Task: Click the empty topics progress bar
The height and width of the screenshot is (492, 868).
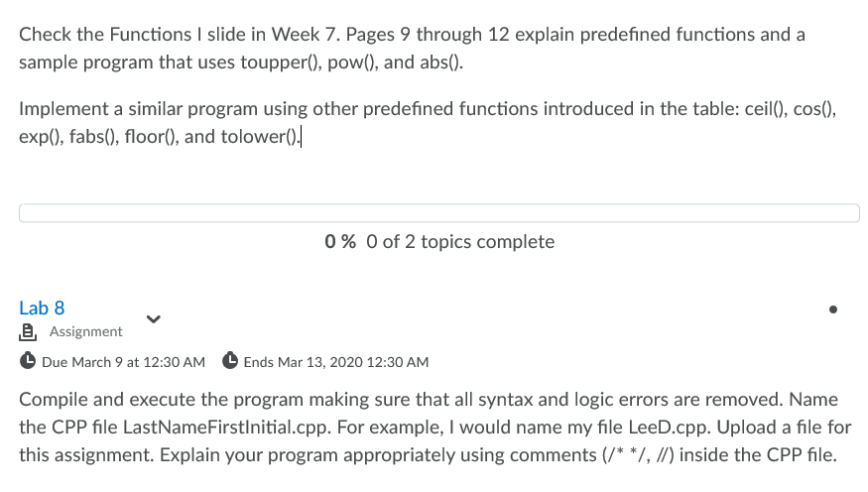Action: pos(439,213)
